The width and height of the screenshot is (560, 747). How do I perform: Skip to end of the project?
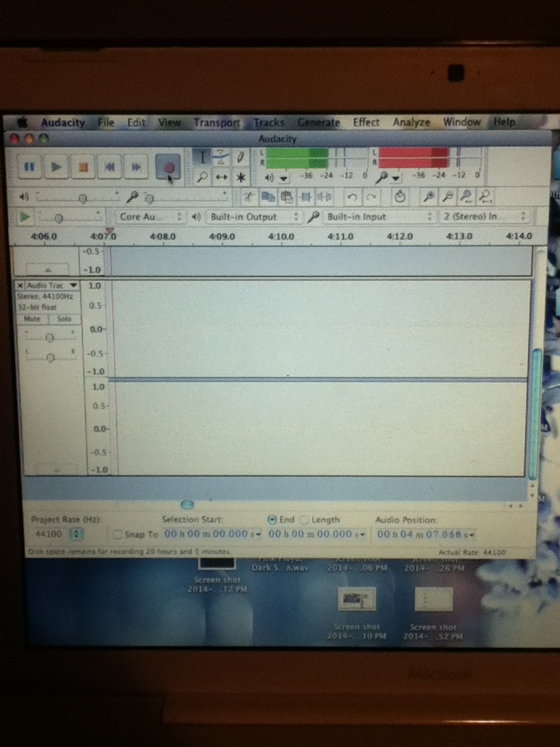click(x=136, y=167)
